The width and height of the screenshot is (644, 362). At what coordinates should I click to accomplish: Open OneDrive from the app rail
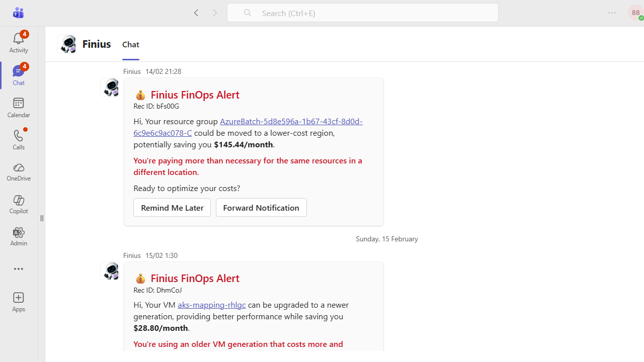pyautogui.click(x=19, y=171)
